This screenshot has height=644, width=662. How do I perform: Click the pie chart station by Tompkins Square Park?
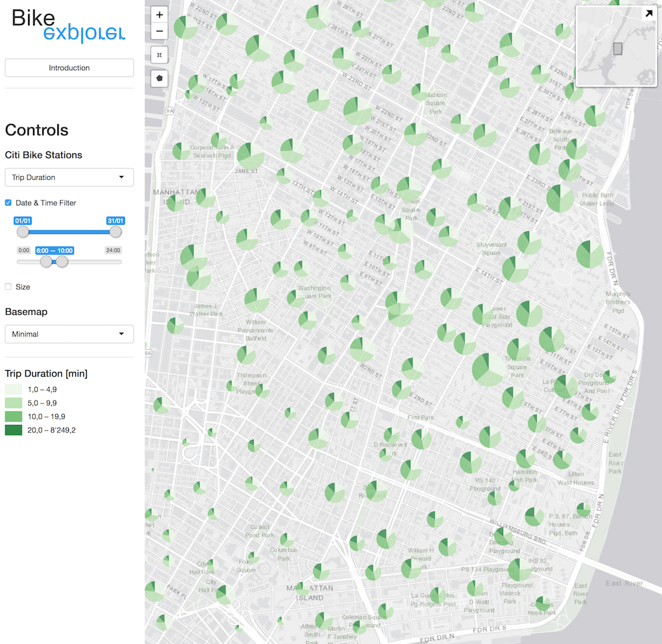[488, 370]
